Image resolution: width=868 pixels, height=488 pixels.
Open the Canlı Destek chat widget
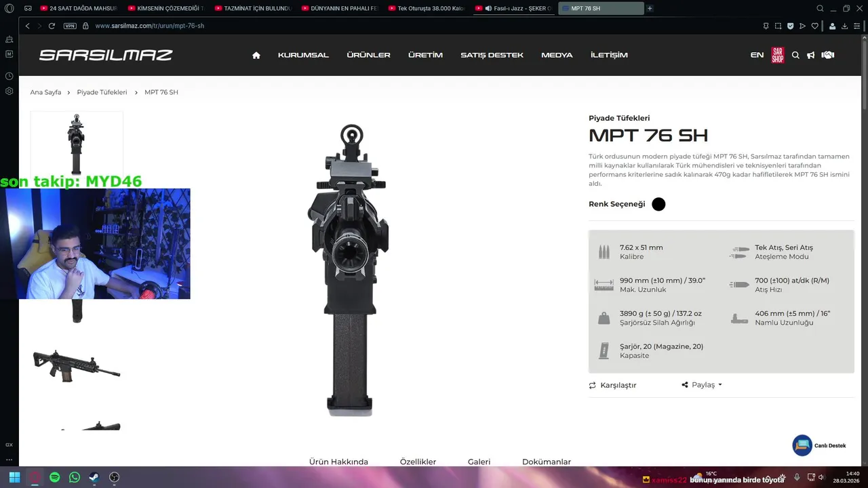pyautogui.click(x=820, y=445)
